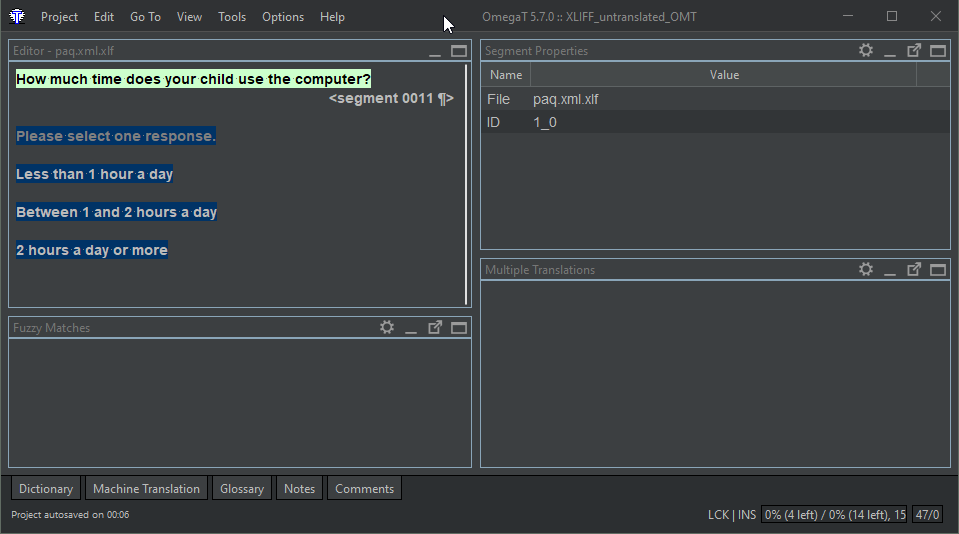Image resolution: width=959 pixels, height=534 pixels.
Task: Select segment 'Please select one response.'
Action: [x=116, y=136]
